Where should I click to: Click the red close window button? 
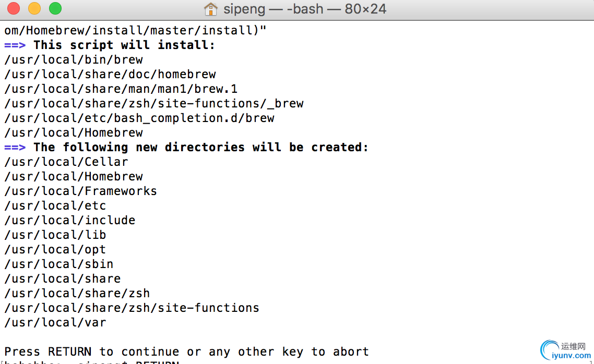point(14,8)
